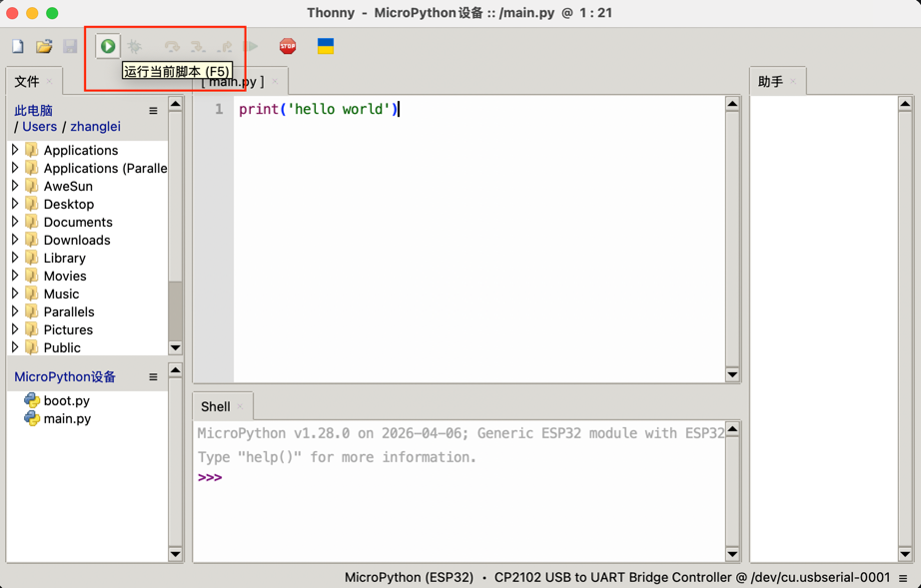Close the 文件 panel tab
Image resolution: width=921 pixels, height=588 pixels.
(x=49, y=82)
